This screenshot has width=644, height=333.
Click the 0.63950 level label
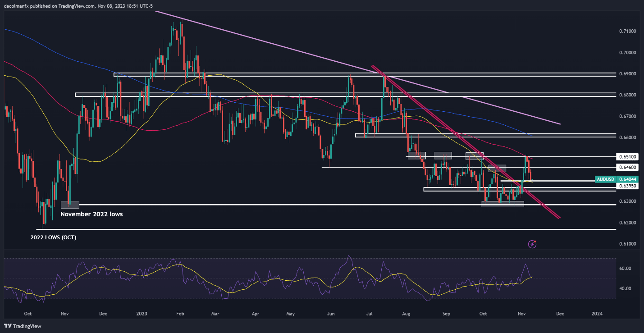coord(627,186)
